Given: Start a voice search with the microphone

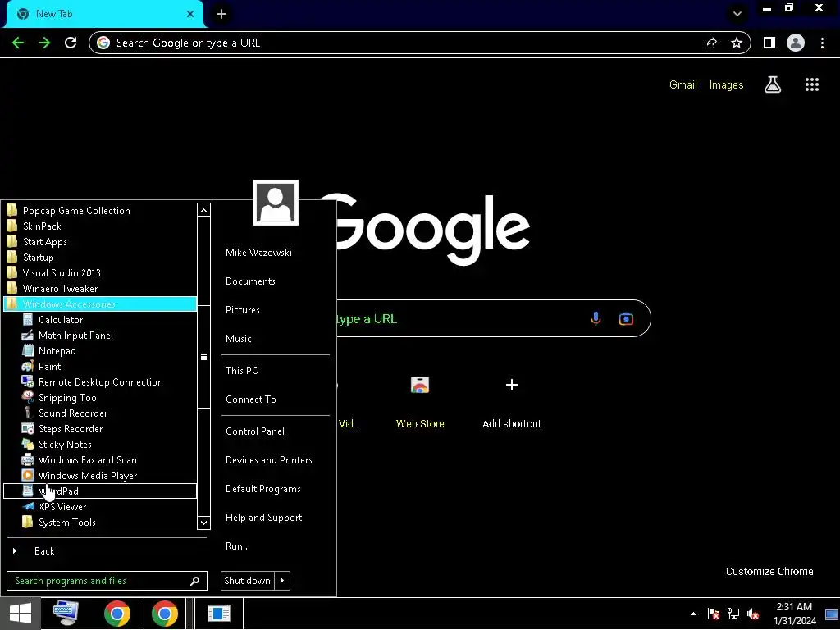Looking at the screenshot, I should pyautogui.click(x=596, y=319).
